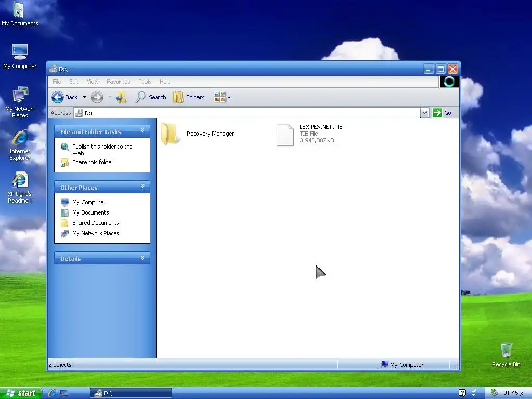The width and height of the screenshot is (532, 399).
Task: Select the LEX-PEX.NET.TIB file icon
Action: pos(285,135)
